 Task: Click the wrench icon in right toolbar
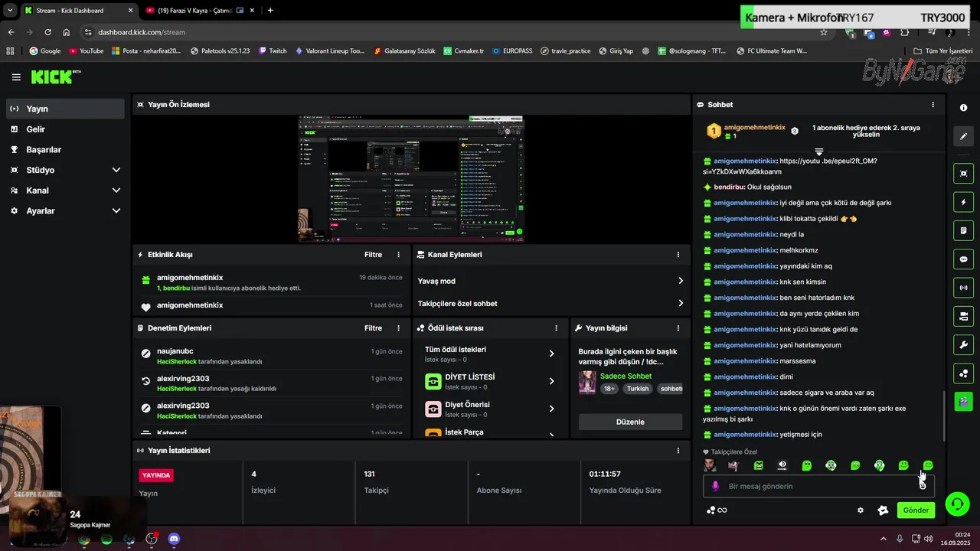tap(964, 344)
